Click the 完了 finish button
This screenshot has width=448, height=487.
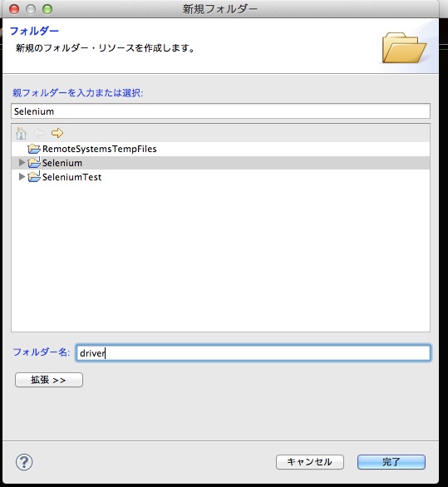click(x=391, y=462)
